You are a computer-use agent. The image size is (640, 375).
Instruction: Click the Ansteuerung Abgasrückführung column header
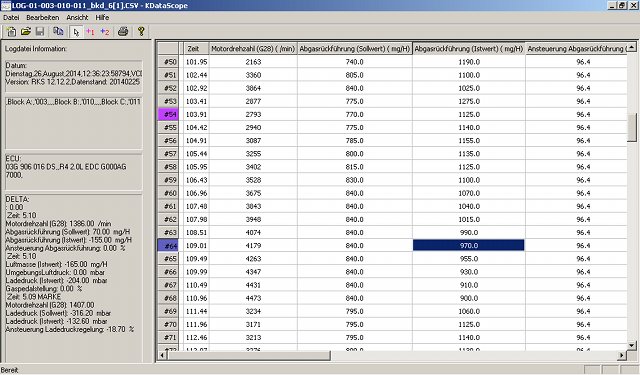tap(576, 49)
